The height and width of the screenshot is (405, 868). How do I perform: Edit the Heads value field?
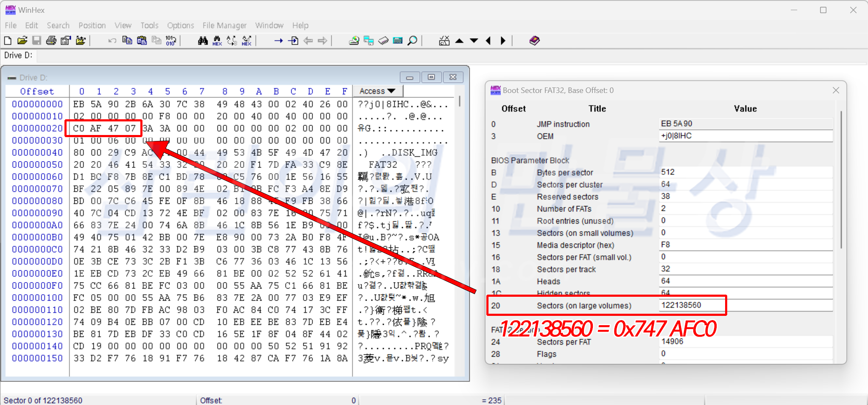tap(746, 281)
